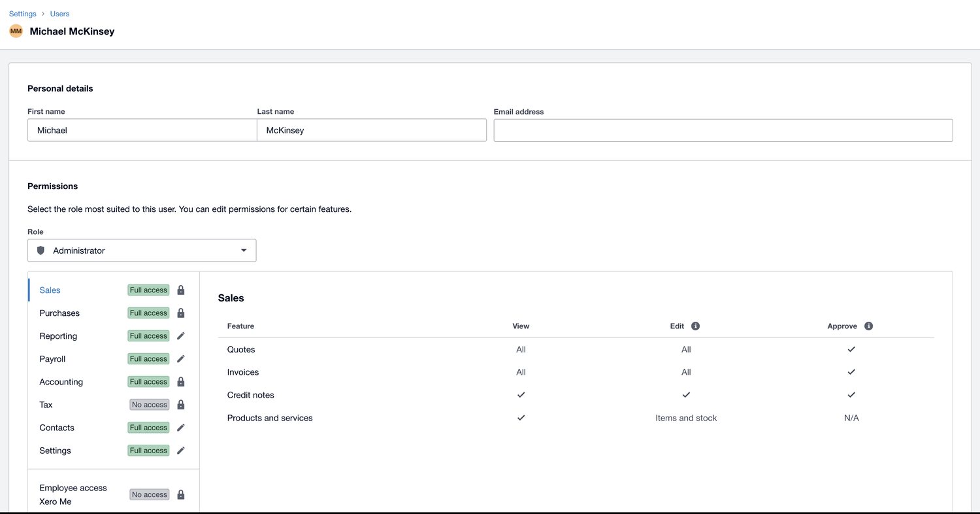This screenshot has height=514, width=980.
Task: Click the Quotes View 'All' value
Action: click(x=521, y=349)
